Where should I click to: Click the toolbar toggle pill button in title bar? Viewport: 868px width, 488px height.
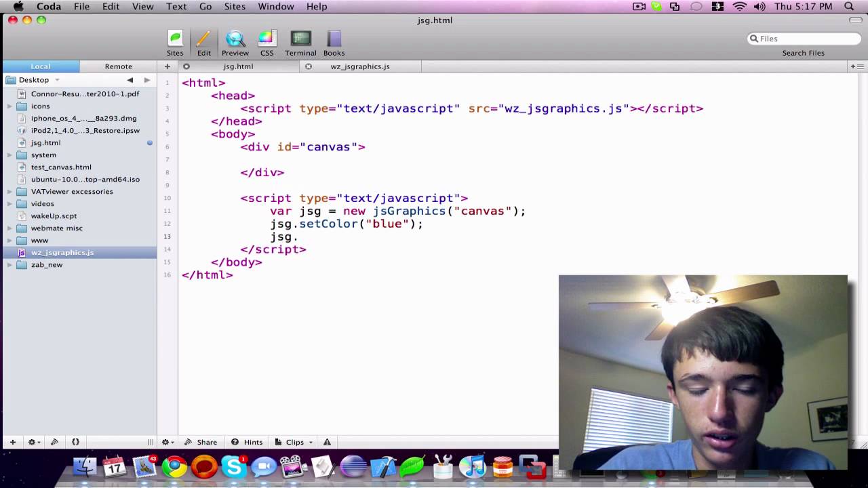(855, 20)
